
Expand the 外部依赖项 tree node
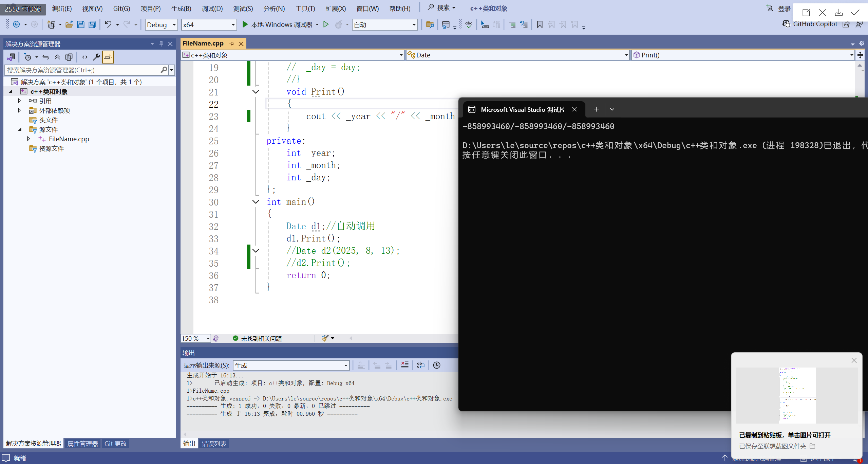(19, 110)
